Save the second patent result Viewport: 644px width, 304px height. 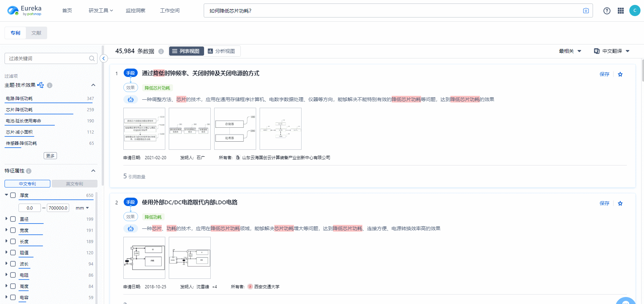click(x=604, y=203)
